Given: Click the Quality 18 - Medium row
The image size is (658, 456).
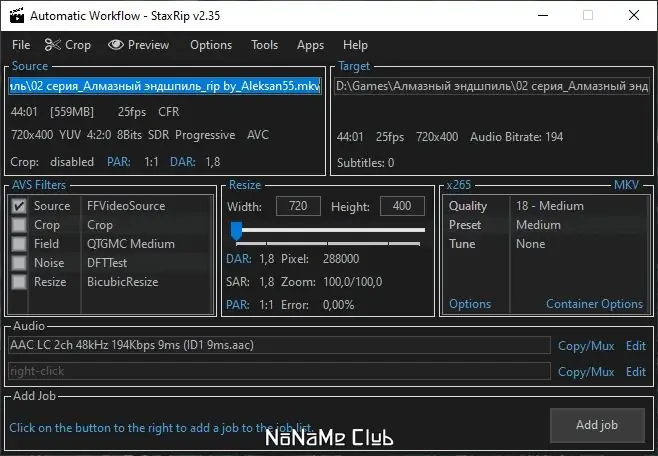Looking at the screenshot, I should pos(546,206).
